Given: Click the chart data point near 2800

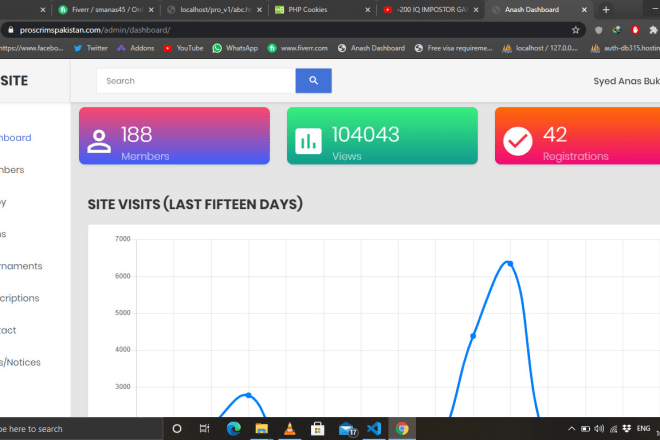Looking at the screenshot, I should click(248, 395).
